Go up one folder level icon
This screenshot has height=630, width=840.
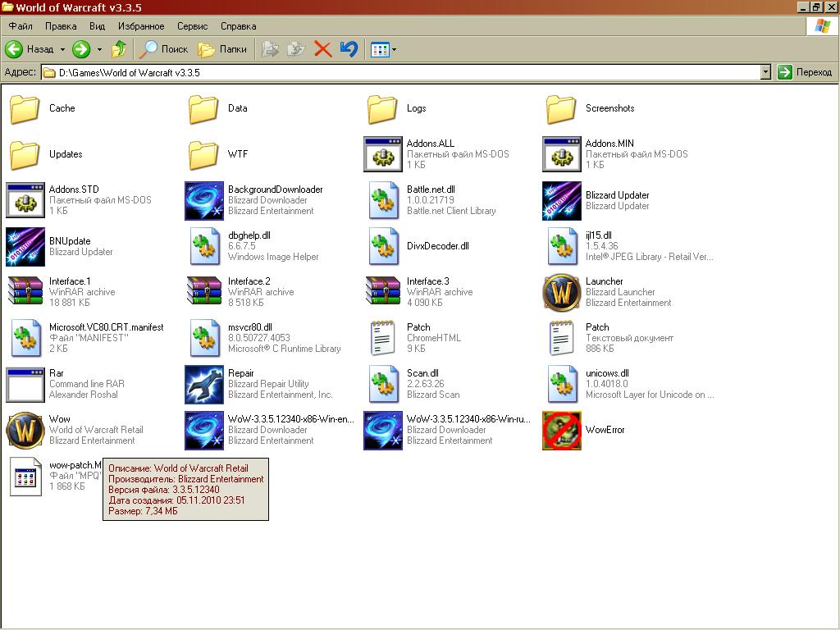coord(119,49)
